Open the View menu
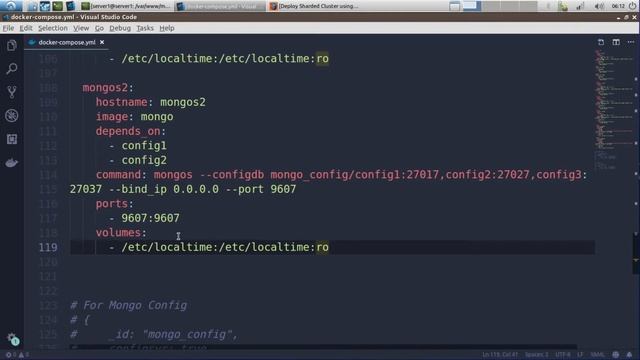Viewport: 640px width, 360px height. click(x=81, y=28)
